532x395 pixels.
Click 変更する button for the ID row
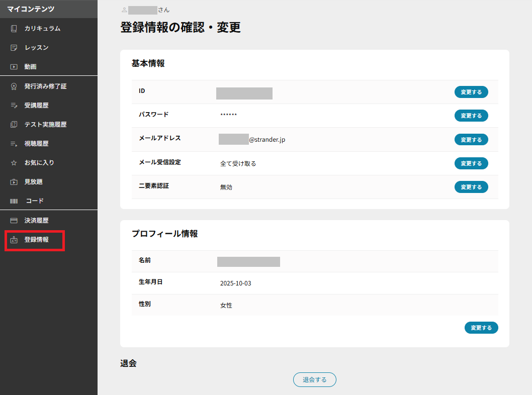click(x=471, y=92)
